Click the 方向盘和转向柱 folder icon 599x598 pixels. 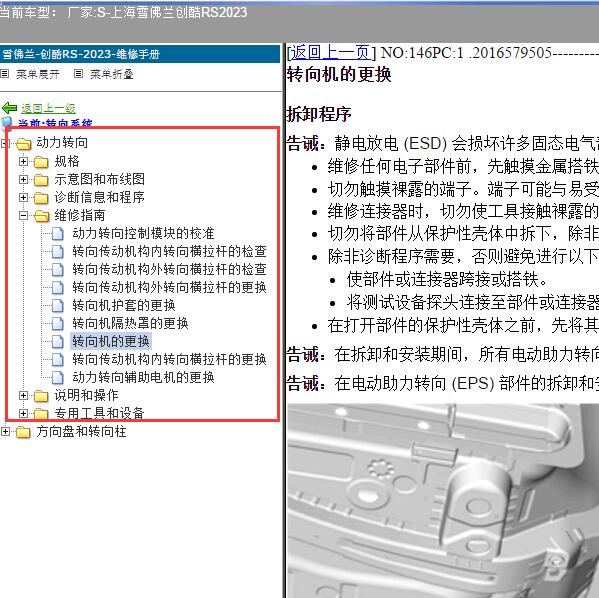[x=23, y=432]
